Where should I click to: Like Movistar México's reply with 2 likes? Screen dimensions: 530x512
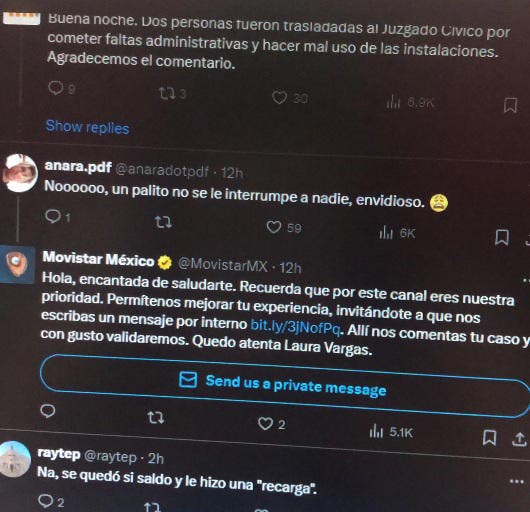pyautogui.click(x=265, y=423)
